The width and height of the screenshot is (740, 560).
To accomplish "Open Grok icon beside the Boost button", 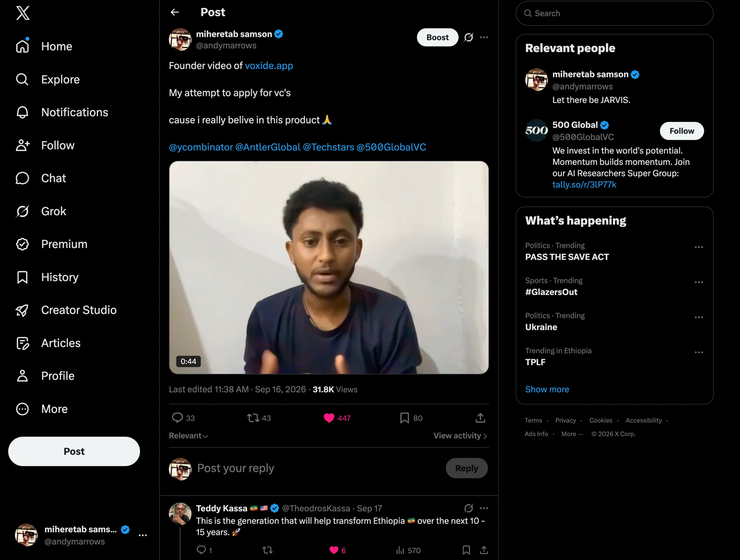I will (468, 37).
